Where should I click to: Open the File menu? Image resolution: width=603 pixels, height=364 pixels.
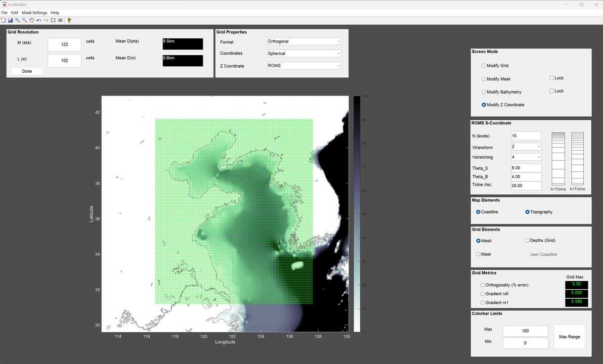(x=5, y=13)
